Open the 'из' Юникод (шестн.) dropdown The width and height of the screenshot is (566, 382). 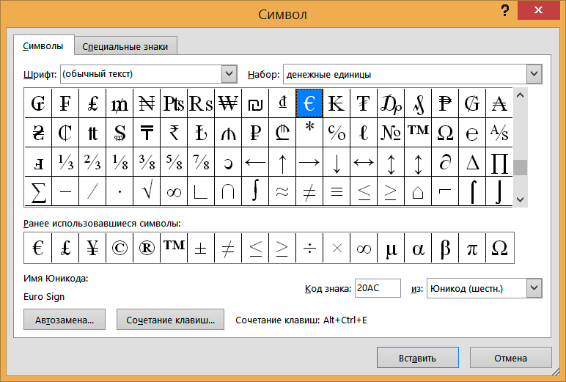534,288
